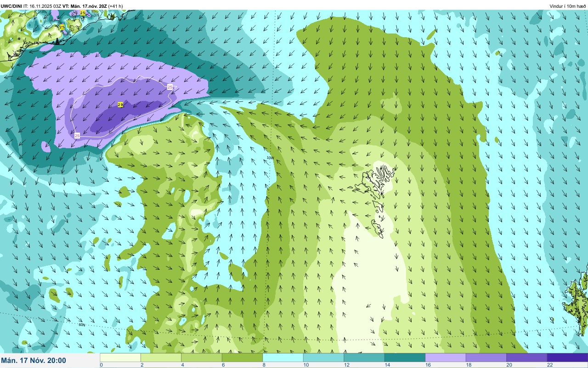Image resolution: width=588 pixels, height=368 pixels.
Task: Click legend scale value '20'
Action: coord(509,365)
